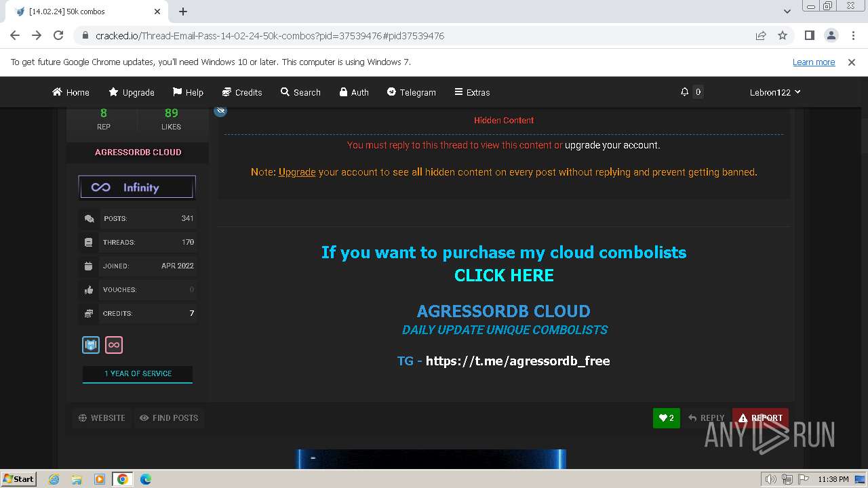Click 'upgrade your account' link
The height and width of the screenshot is (488, 868).
(x=612, y=145)
